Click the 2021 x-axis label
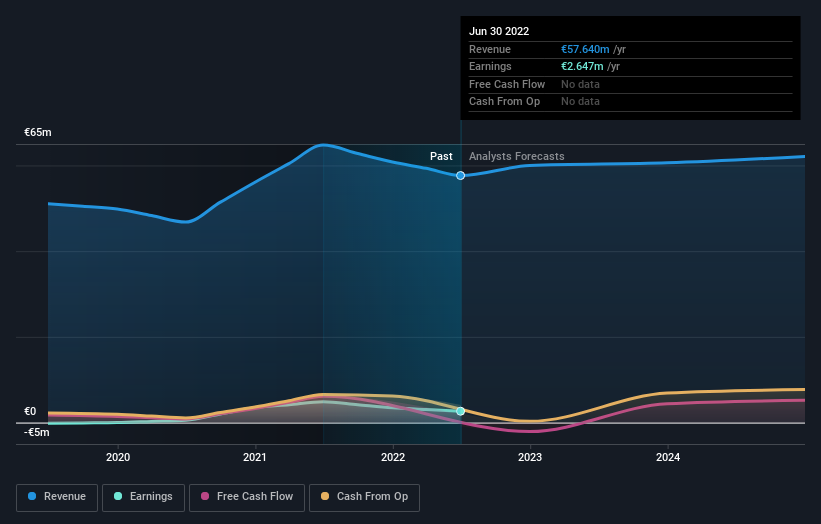Screen dimensions: 821x524 (255, 457)
